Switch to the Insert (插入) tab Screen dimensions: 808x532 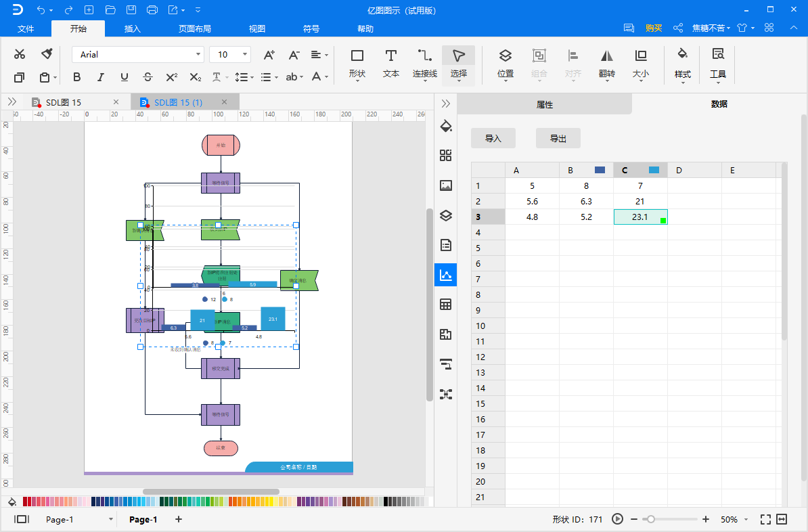tap(133, 28)
